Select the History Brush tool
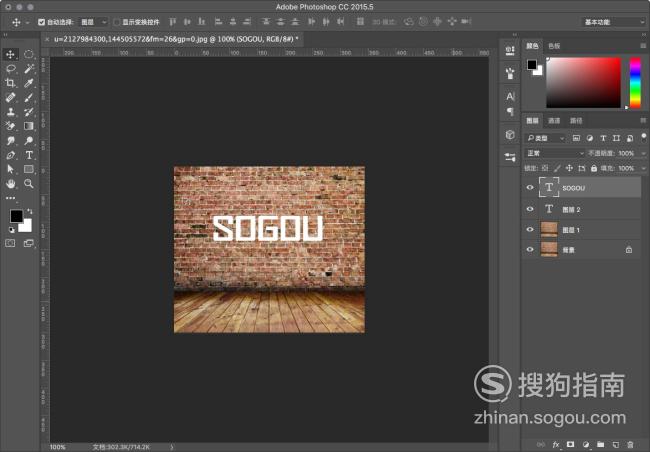 coord(29,112)
